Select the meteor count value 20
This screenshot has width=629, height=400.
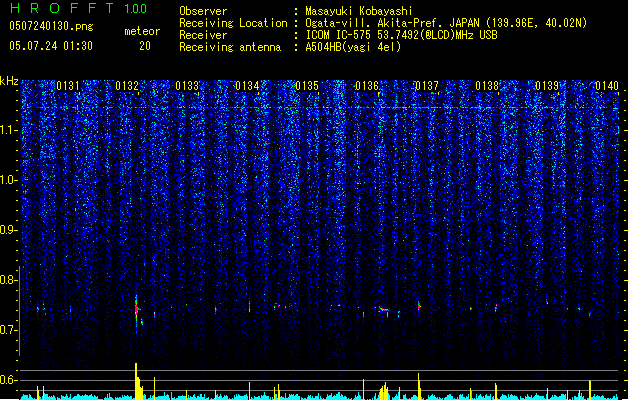coord(145,46)
